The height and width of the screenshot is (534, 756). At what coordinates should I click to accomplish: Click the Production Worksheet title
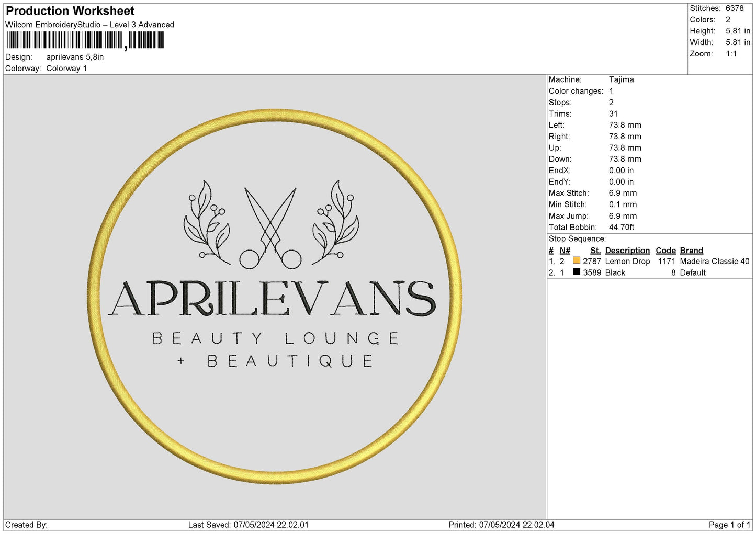coord(70,11)
